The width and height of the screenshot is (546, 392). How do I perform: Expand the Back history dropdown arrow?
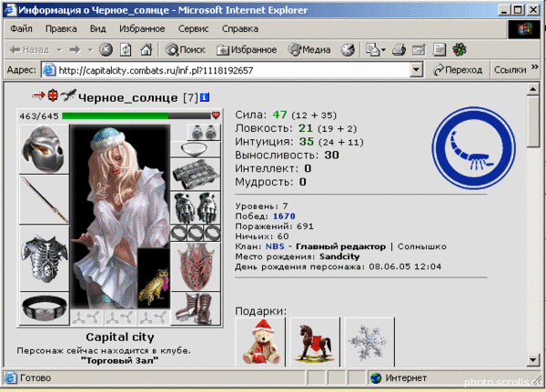pos(59,50)
